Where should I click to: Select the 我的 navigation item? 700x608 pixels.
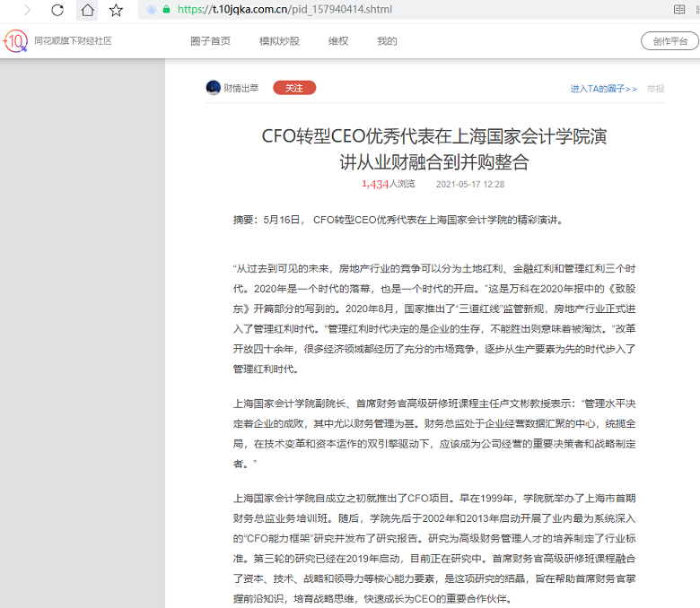click(387, 41)
